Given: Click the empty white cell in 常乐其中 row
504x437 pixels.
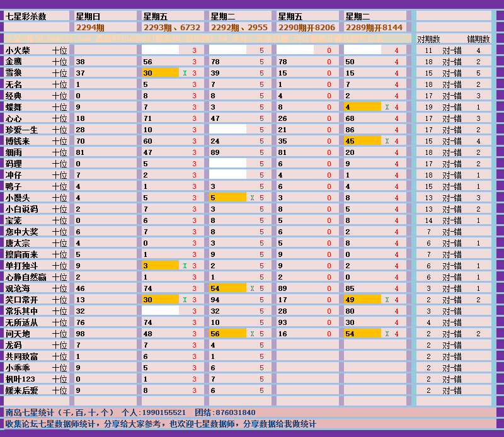Looking at the screenshot, I should coord(160,311).
